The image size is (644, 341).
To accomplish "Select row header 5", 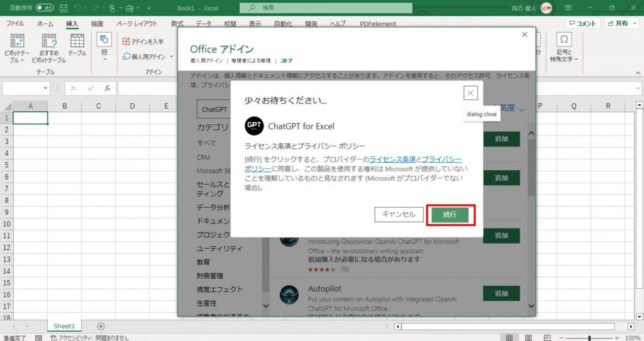I will pos(6,165).
